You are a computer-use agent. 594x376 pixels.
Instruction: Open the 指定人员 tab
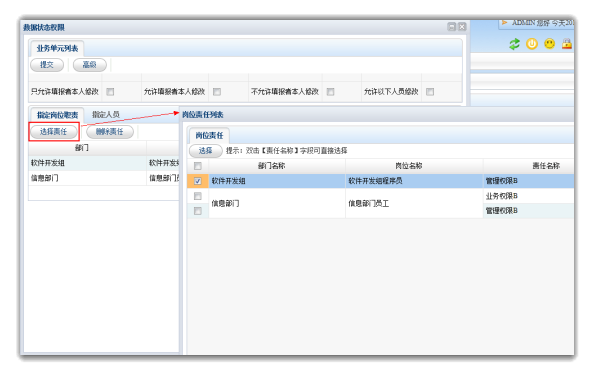pyautogui.click(x=106, y=114)
